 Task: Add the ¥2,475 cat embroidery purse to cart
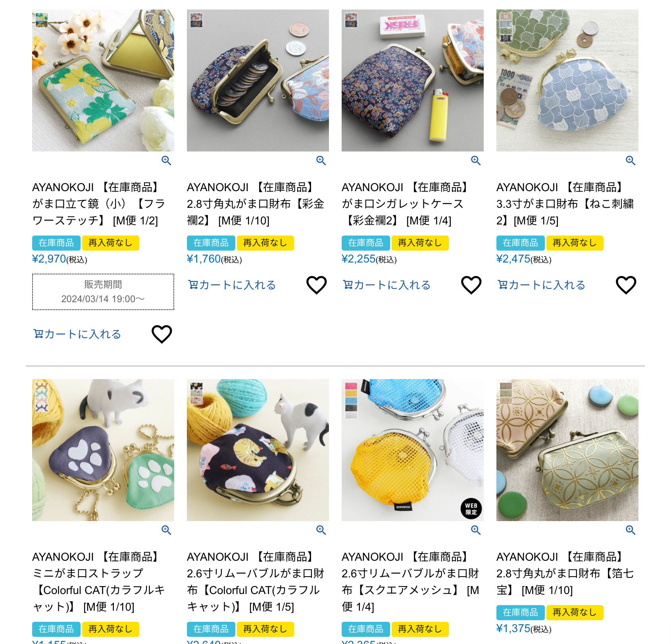coord(541,285)
